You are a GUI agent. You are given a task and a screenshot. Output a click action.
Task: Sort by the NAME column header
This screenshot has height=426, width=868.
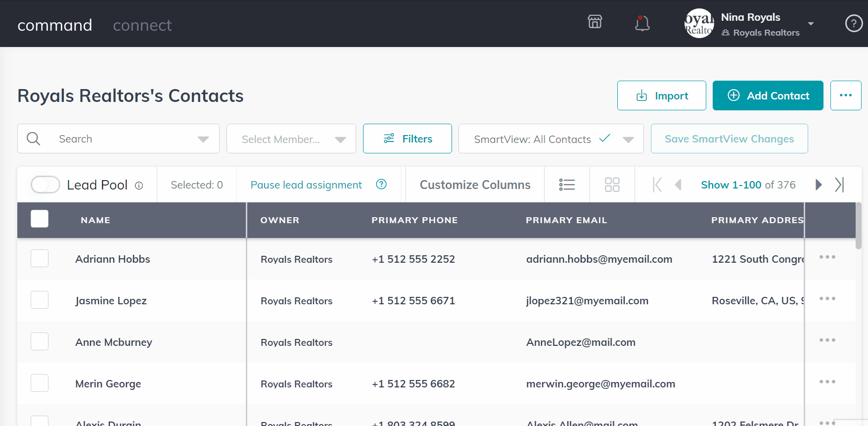point(95,220)
